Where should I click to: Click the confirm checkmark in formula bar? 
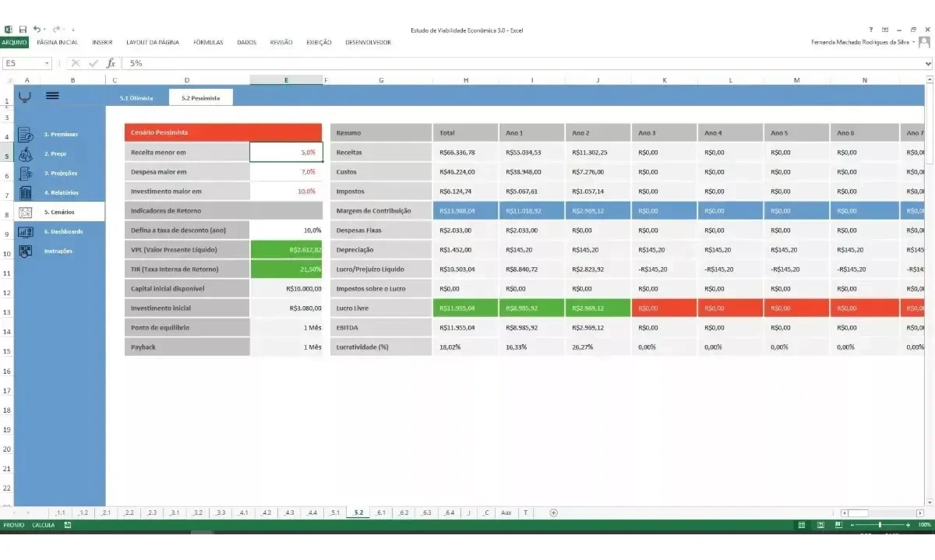pos(93,63)
